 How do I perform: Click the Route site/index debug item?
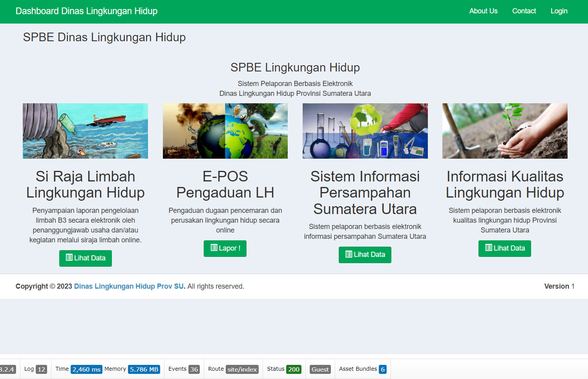coord(233,369)
